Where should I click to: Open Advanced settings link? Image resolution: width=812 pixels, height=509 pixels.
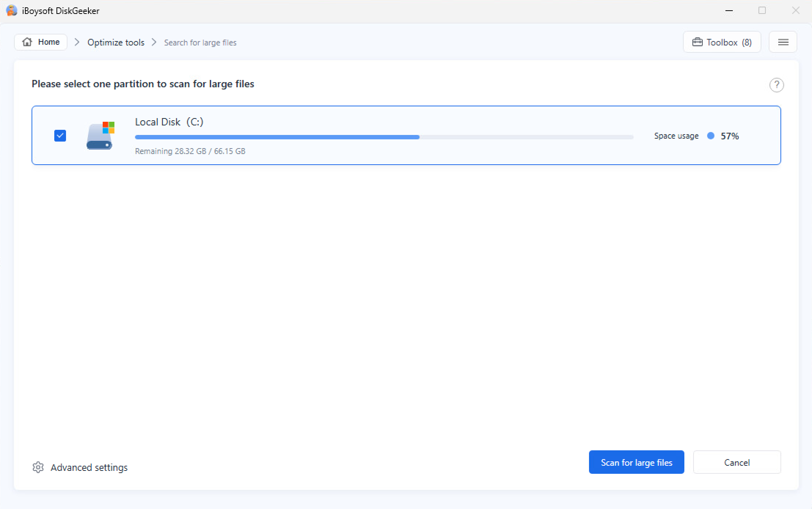tap(89, 468)
